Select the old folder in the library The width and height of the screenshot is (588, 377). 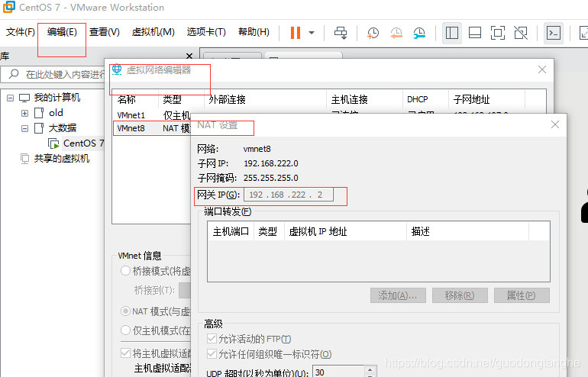[x=56, y=113]
